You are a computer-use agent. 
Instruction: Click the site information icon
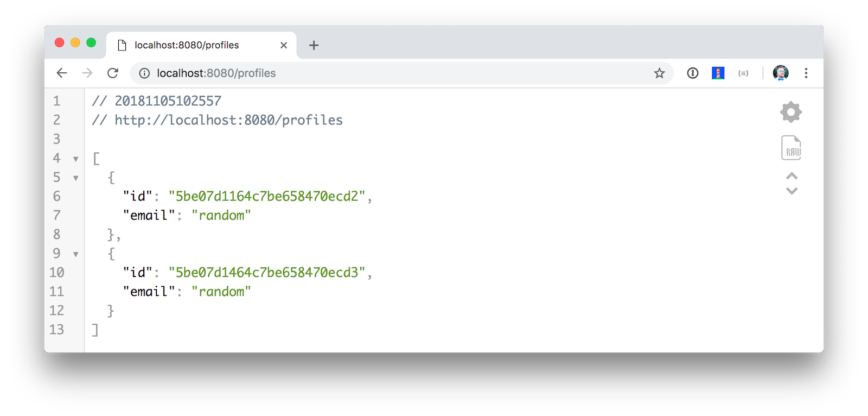[144, 73]
